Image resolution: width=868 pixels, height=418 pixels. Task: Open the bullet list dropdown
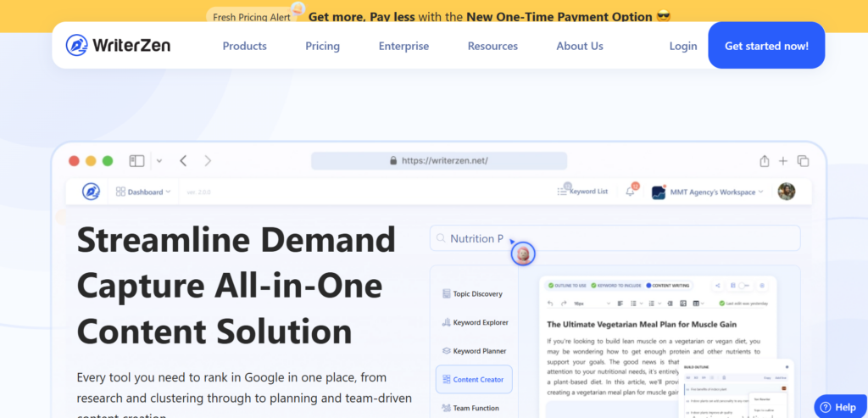click(637, 304)
